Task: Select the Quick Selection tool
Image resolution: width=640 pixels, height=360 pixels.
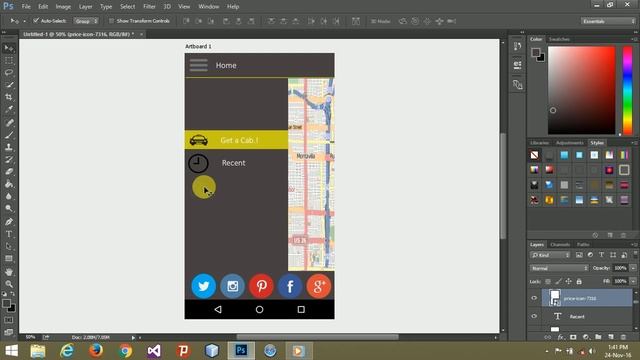Action: [x=9, y=85]
